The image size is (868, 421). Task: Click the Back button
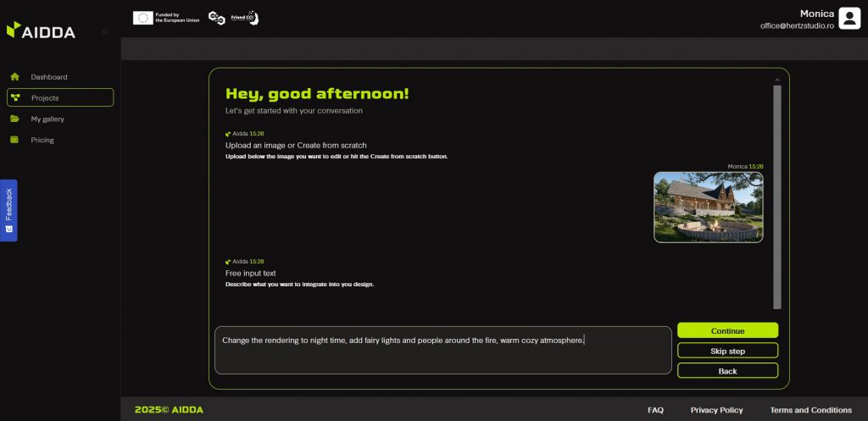coord(727,371)
